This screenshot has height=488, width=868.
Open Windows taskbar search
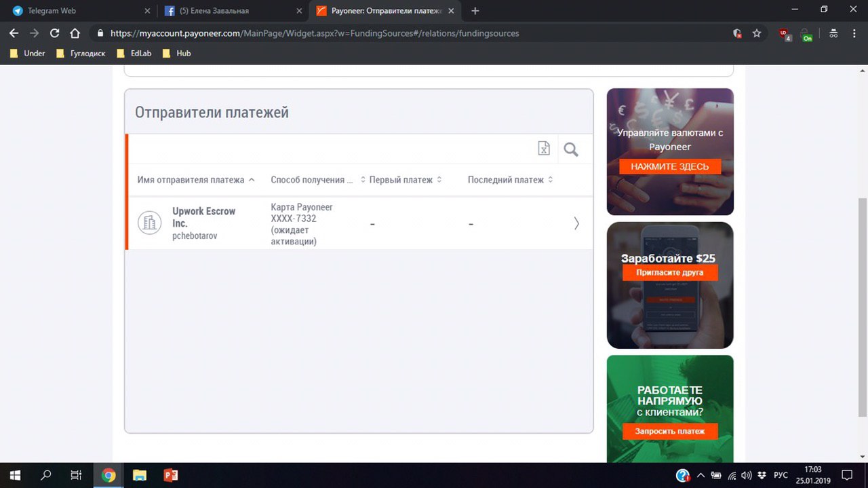[x=45, y=475]
